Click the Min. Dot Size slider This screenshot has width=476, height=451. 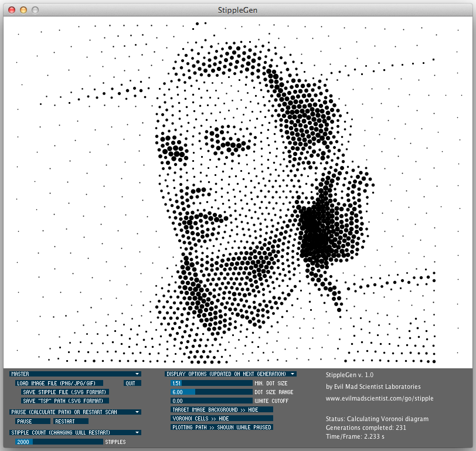[211, 383]
